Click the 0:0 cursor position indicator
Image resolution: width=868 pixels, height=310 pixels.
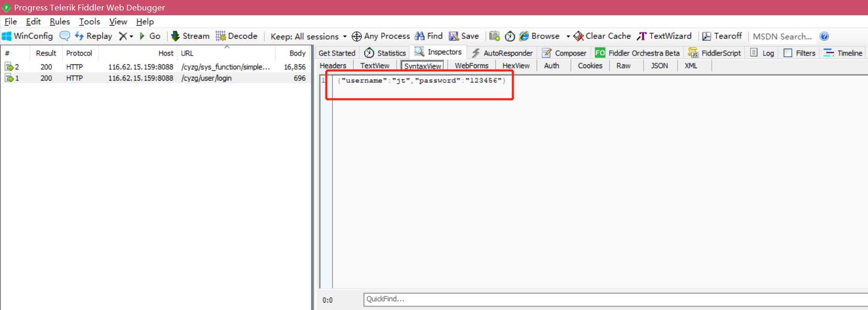pyautogui.click(x=328, y=300)
